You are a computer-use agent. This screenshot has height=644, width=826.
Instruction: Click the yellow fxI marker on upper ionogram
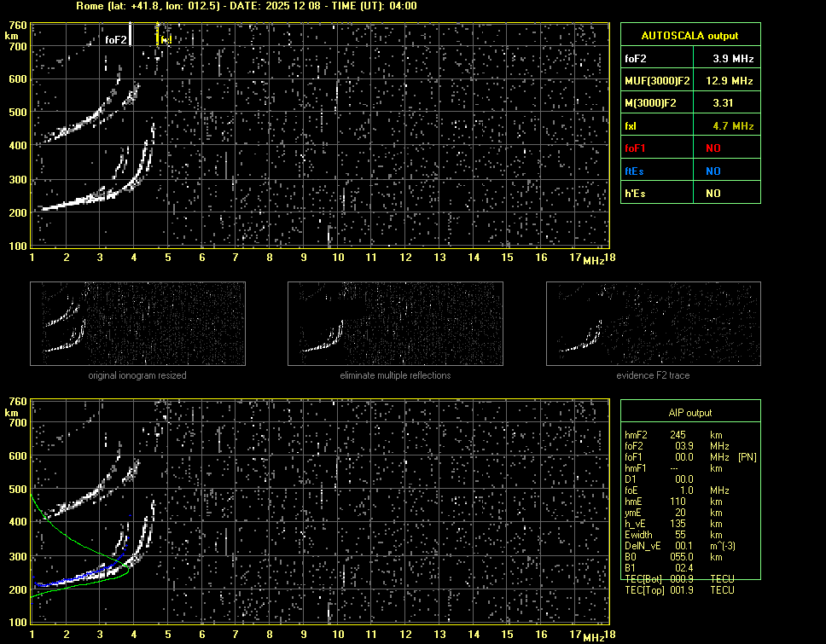[166, 40]
